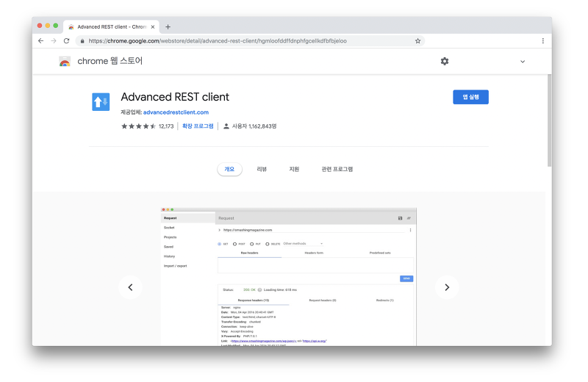Screen dimensions: 588x382
Task: Click the 앱 실행 launch button
Action: [x=470, y=97]
